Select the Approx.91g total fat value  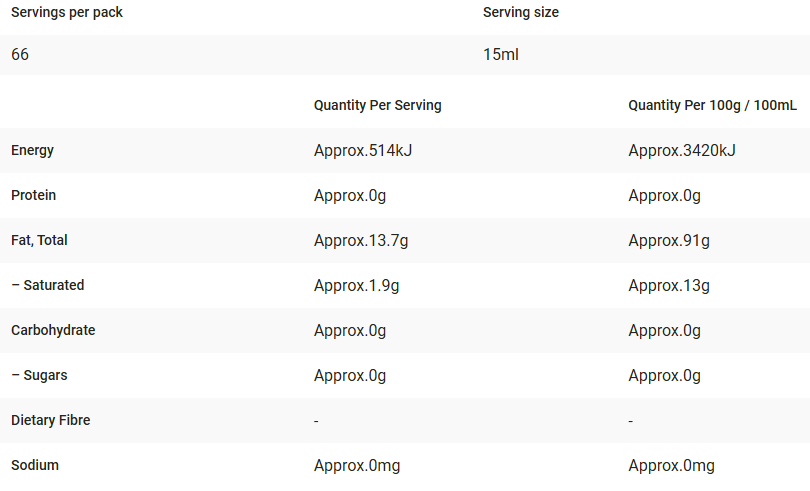point(669,241)
